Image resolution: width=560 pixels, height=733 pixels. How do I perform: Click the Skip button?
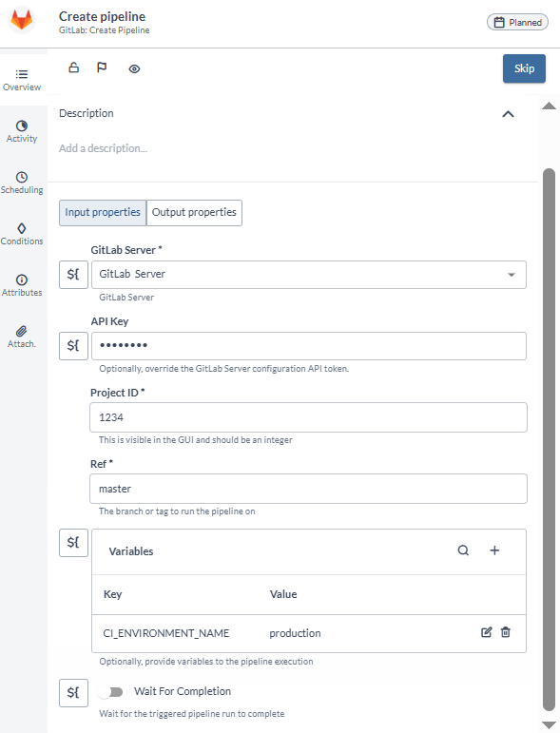(524, 68)
